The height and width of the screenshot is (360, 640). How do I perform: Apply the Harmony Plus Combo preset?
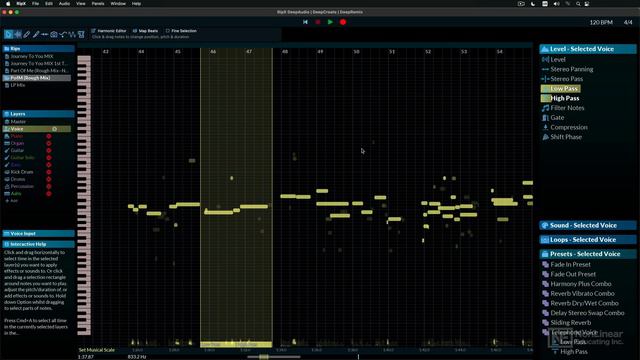(576, 284)
